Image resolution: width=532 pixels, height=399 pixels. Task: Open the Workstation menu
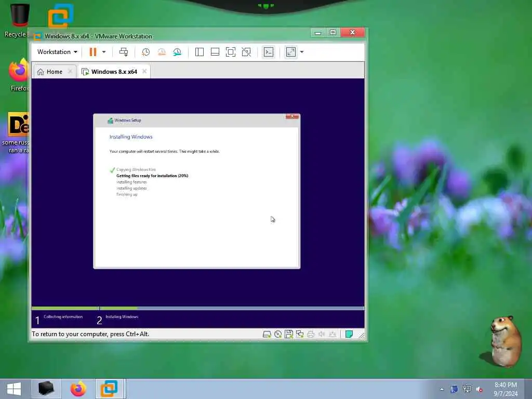click(57, 52)
